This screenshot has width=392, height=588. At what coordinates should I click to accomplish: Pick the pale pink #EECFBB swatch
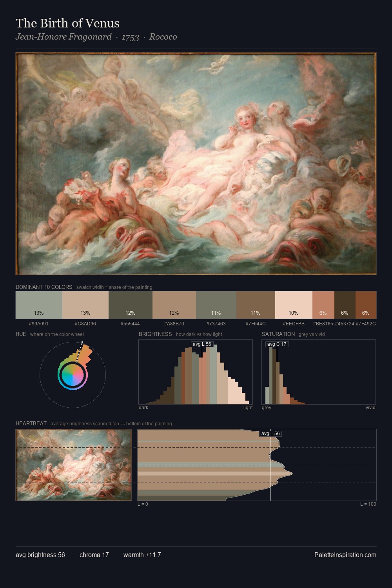pos(294,305)
